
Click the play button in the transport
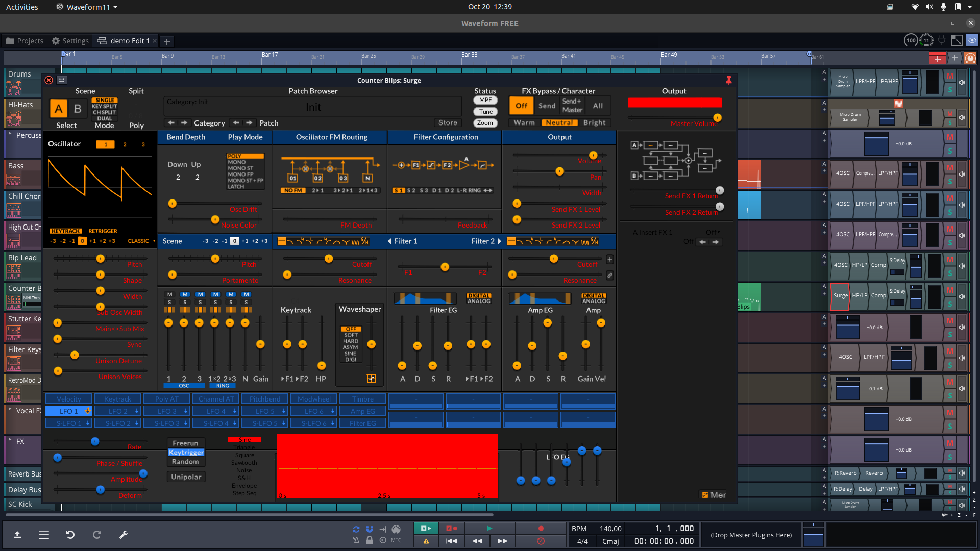(489, 529)
